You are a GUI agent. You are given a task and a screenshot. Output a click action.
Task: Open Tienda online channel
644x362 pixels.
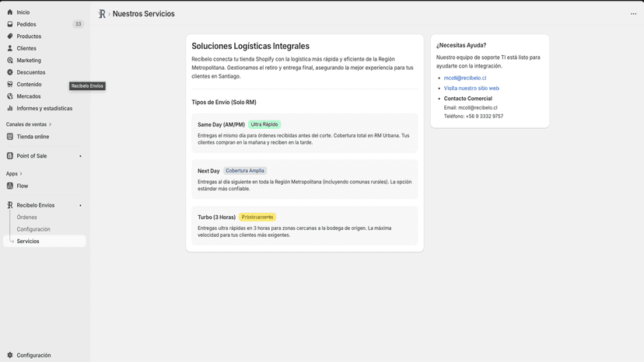click(33, 137)
